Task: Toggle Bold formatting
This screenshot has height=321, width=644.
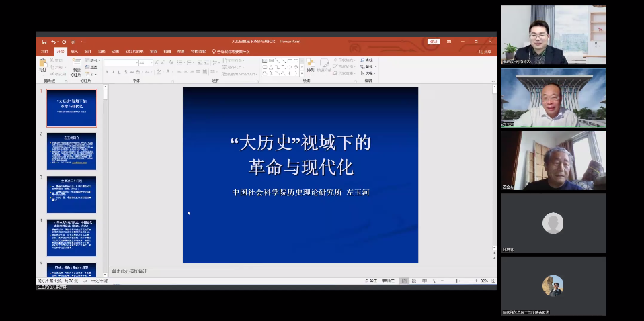Action: (106, 71)
